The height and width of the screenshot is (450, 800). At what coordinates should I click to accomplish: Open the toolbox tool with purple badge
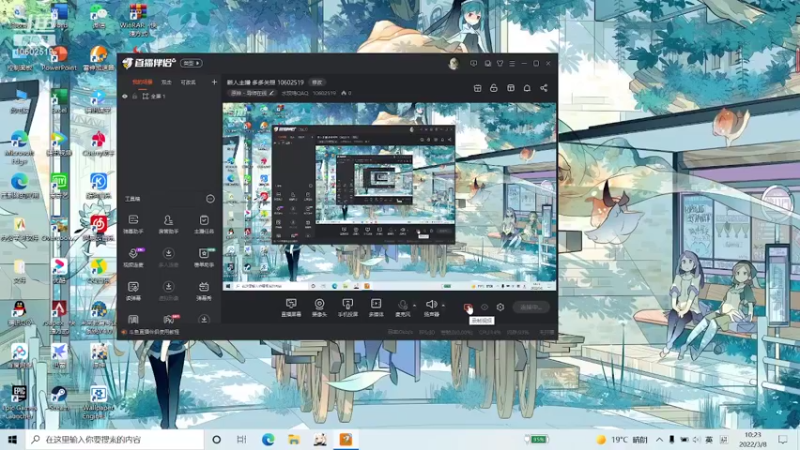click(x=134, y=258)
